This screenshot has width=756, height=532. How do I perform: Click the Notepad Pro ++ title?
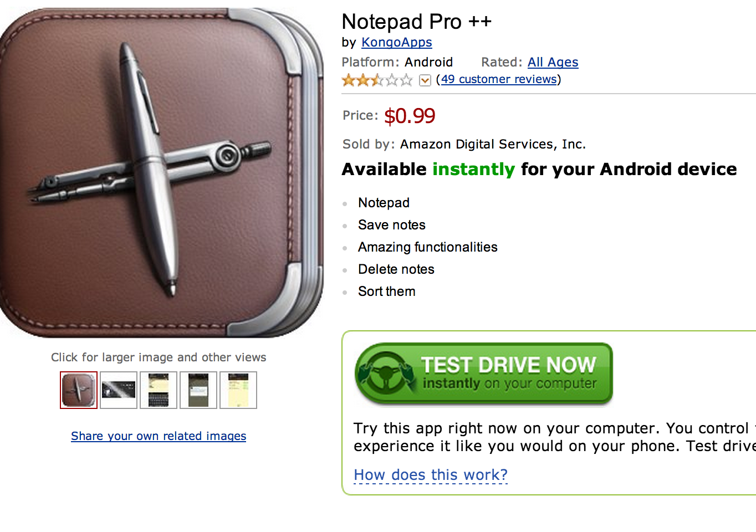(x=416, y=22)
